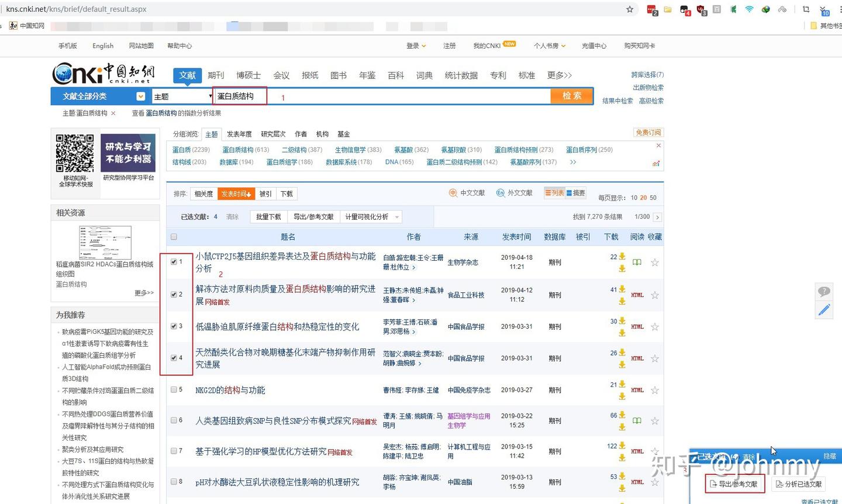The image size is (842, 504).
Task: Click 清除 to clear selected documents
Action: click(x=232, y=216)
